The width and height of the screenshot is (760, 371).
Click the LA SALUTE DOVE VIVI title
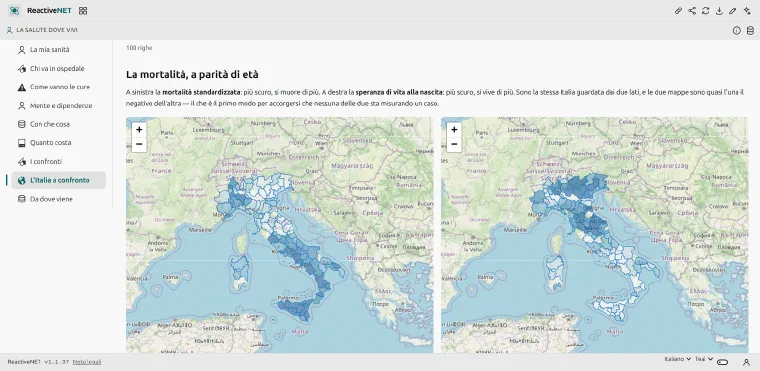pos(47,30)
